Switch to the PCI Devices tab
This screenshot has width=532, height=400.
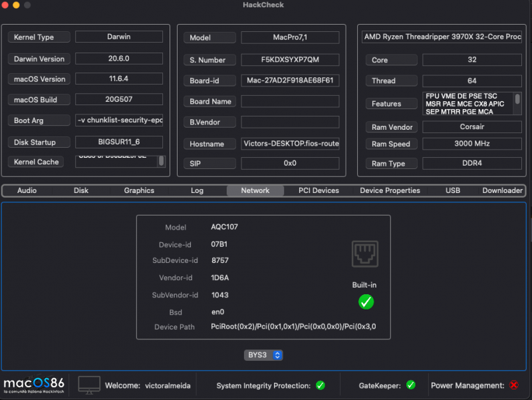318,190
